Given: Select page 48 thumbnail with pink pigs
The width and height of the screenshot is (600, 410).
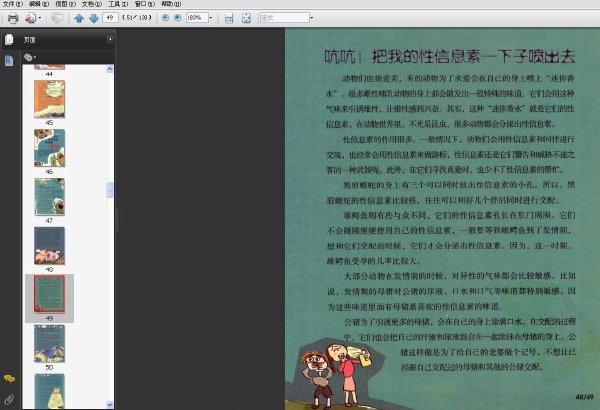Looking at the screenshot, I should tap(49, 246).
